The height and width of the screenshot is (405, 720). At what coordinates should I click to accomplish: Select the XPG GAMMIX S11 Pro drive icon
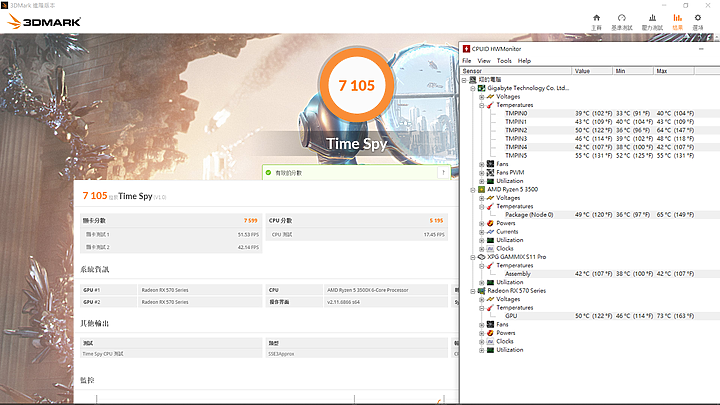point(481,257)
